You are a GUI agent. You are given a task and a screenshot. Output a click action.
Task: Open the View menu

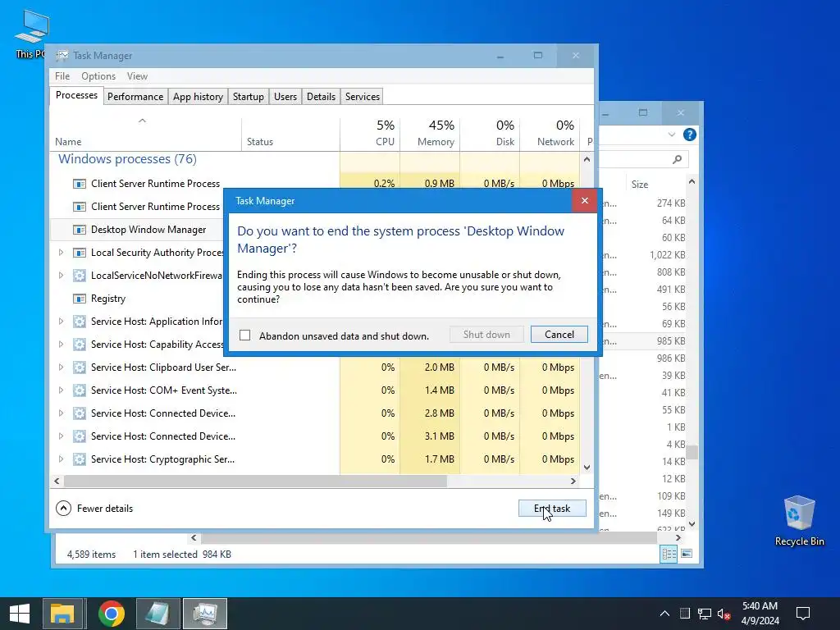coord(137,76)
